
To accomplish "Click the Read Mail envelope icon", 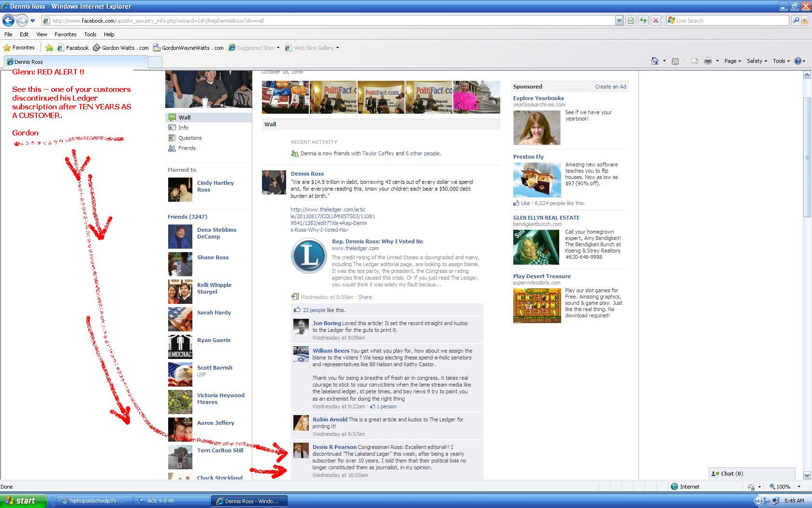I will [695, 61].
